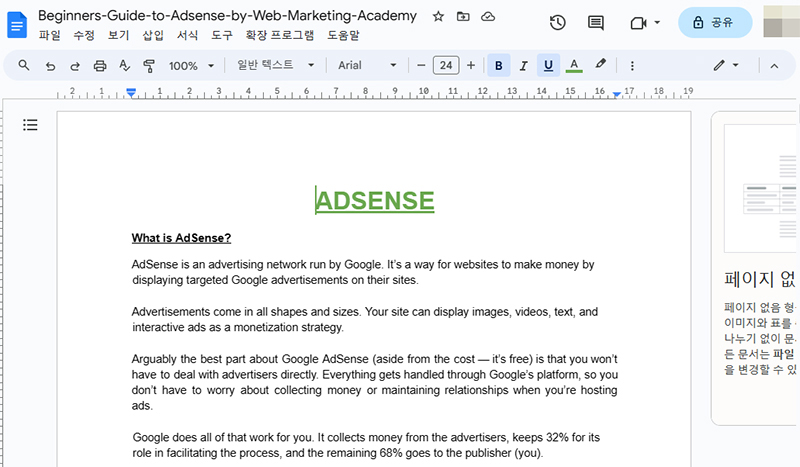Screen dimensions: 800x467
Task: Click the paragraph starting 'AdSense is an advertising'
Action: [363, 272]
